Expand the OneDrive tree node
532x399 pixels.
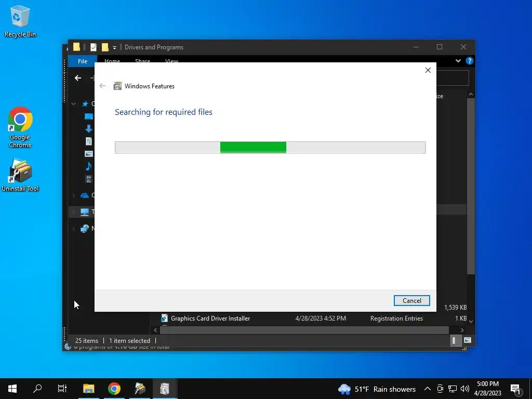coord(74,195)
